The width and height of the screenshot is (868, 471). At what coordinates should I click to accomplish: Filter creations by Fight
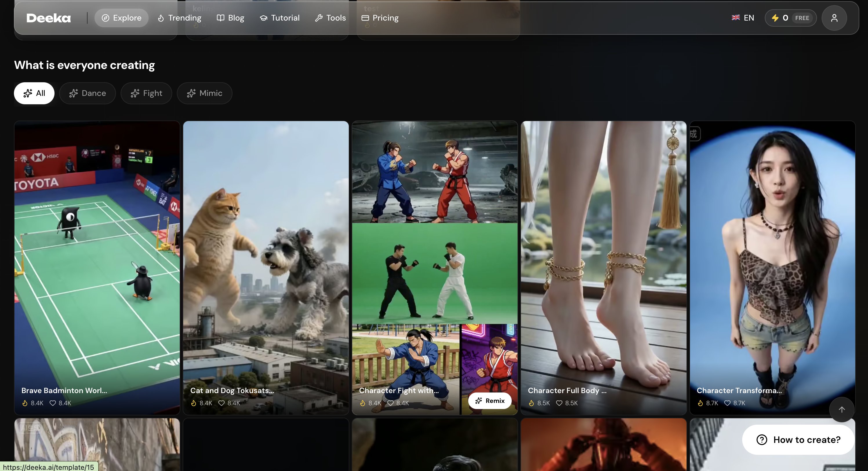[146, 93]
